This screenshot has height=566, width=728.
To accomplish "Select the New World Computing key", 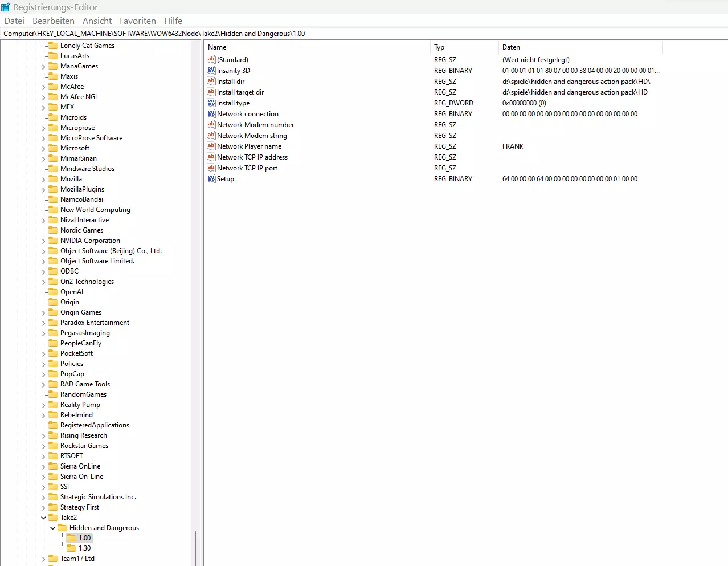I will 95,209.
